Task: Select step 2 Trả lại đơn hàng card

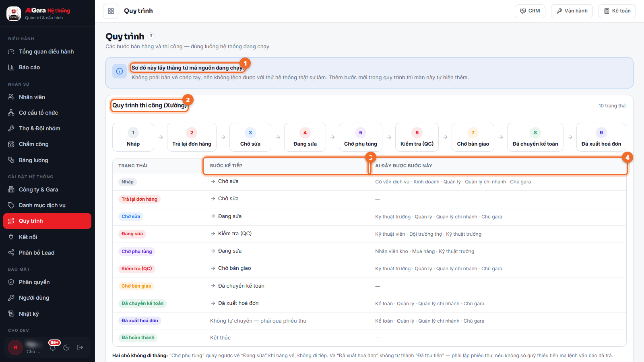Action: click(192, 137)
